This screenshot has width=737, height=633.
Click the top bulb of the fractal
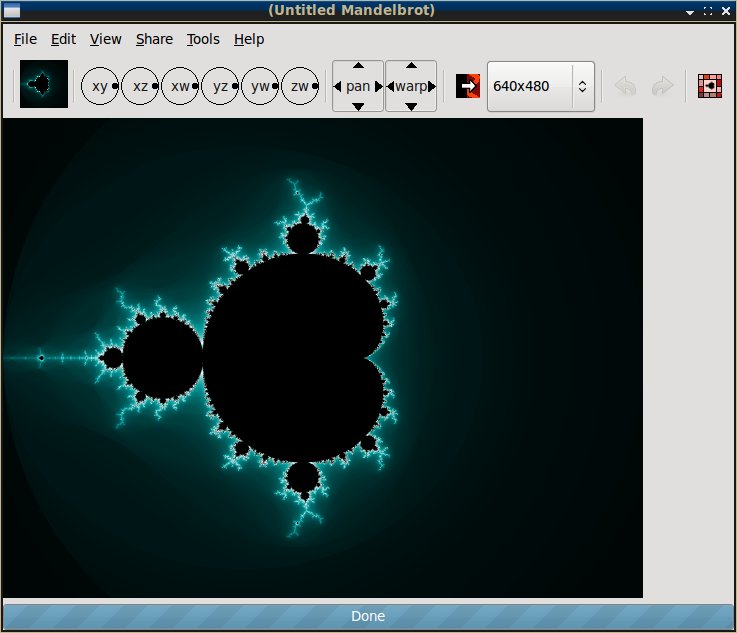(303, 239)
